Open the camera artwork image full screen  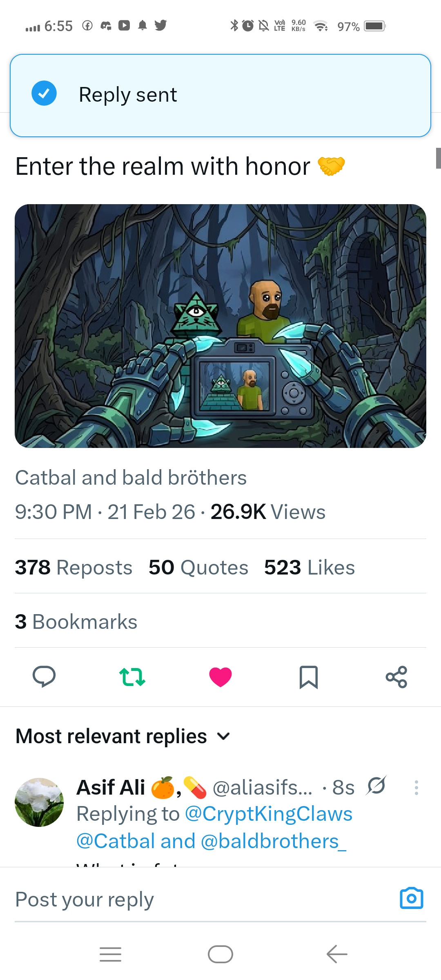click(x=220, y=326)
